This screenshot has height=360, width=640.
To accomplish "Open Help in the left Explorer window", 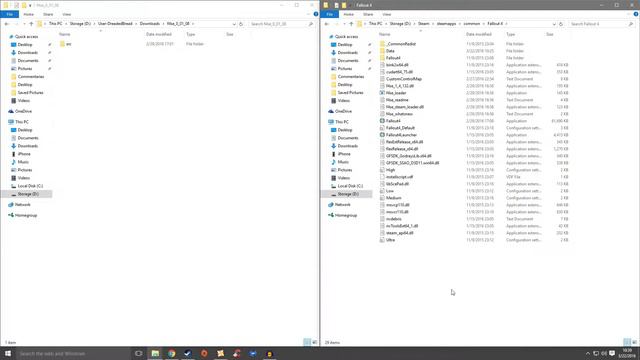I will pyautogui.click(x=316, y=14).
